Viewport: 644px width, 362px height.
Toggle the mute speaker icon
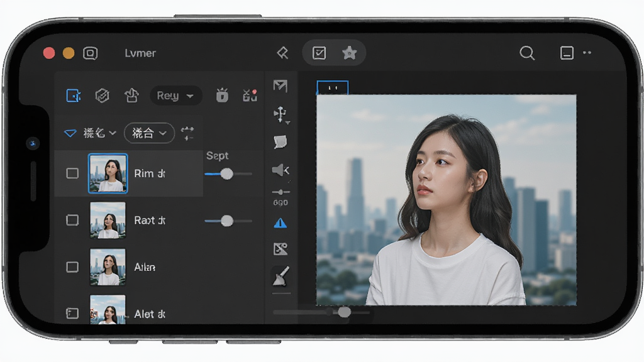coord(280,170)
